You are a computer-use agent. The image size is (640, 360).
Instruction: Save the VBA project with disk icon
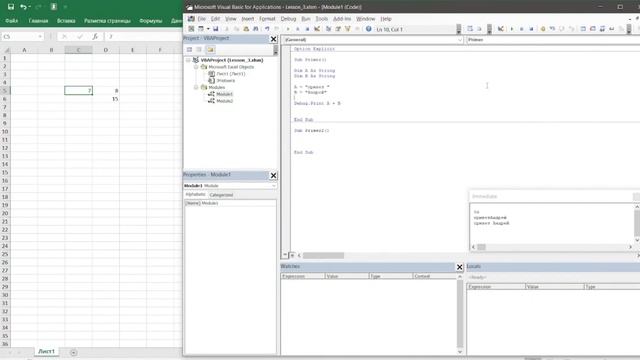click(216, 29)
